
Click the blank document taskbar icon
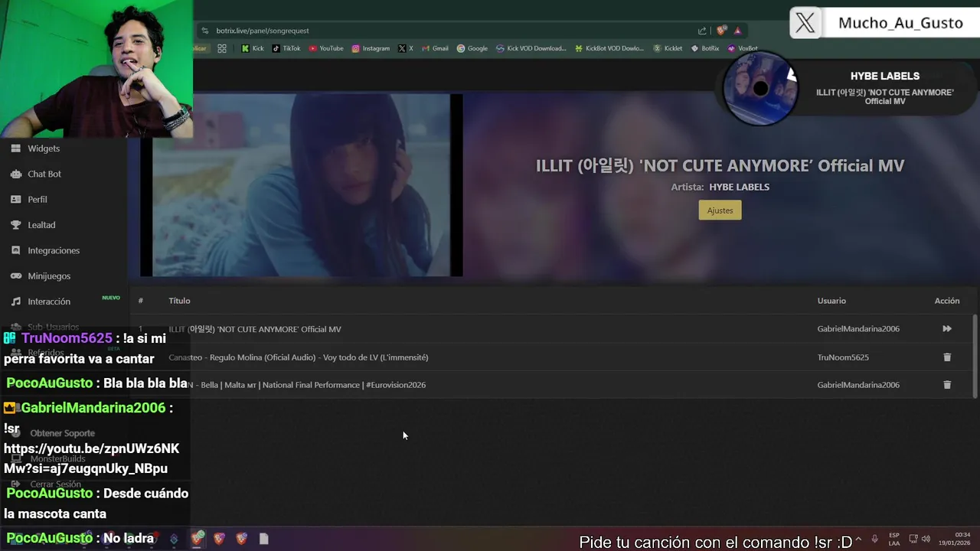264,539
